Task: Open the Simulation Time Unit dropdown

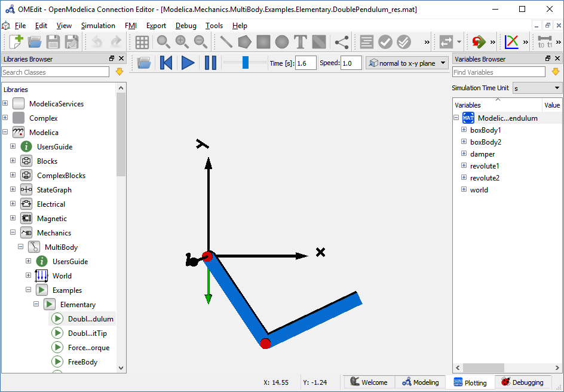Action: point(537,88)
